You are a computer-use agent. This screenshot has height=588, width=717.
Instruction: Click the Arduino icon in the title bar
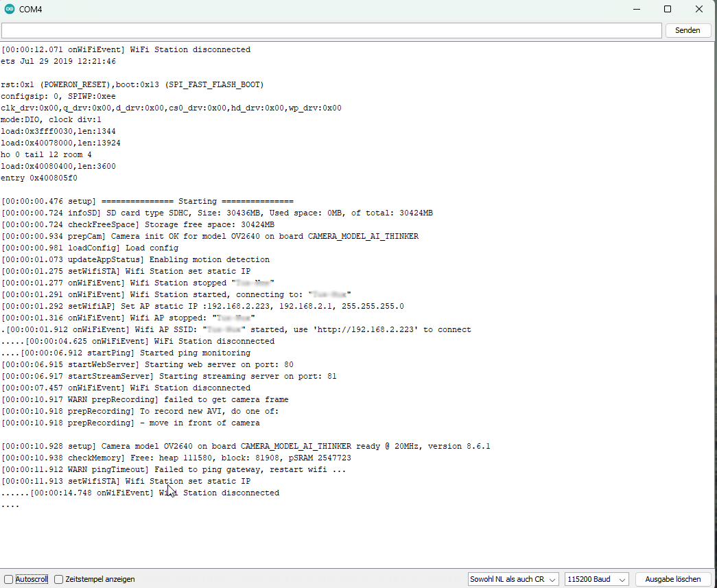(x=9, y=9)
